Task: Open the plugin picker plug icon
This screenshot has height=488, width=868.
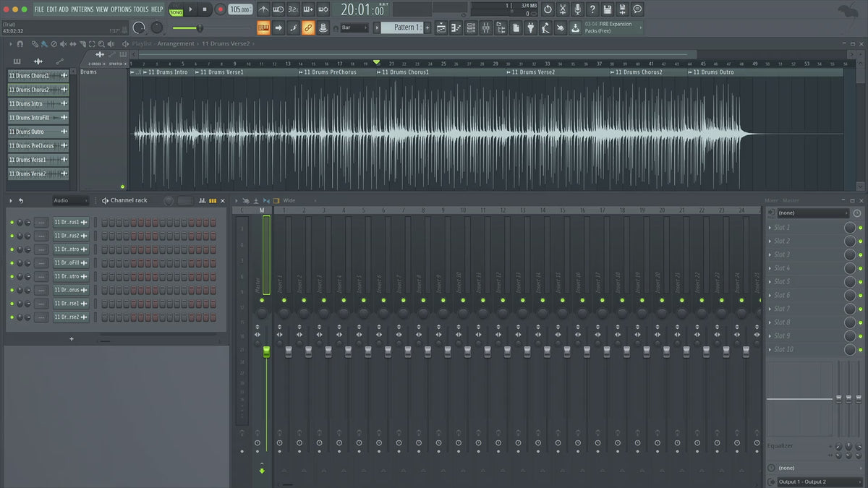Action: pos(530,27)
